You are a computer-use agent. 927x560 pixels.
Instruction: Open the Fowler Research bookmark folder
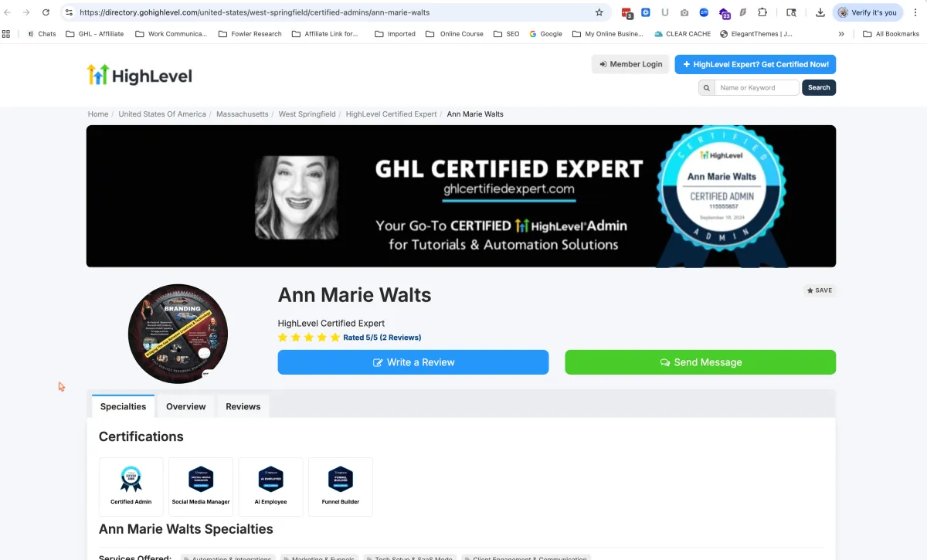pos(250,34)
